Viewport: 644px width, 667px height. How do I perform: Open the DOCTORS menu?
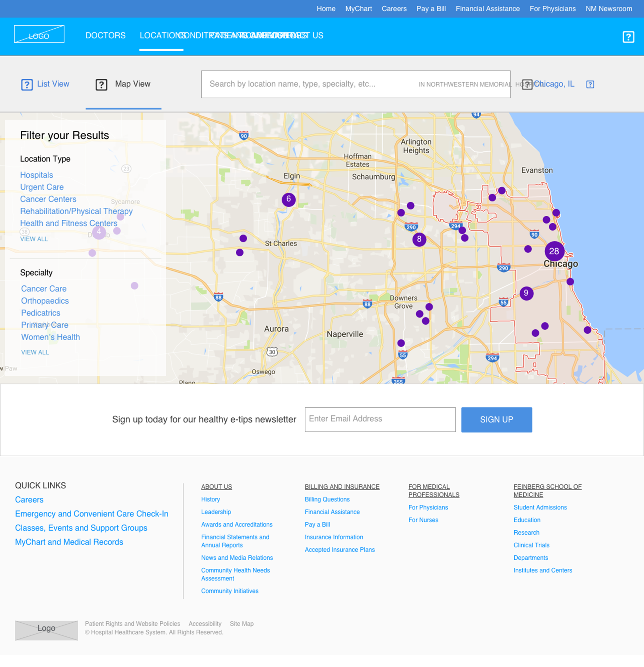click(106, 35)
